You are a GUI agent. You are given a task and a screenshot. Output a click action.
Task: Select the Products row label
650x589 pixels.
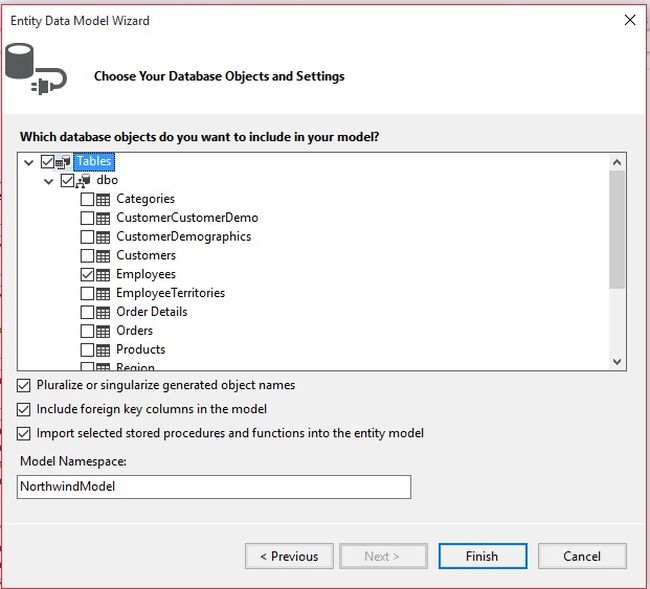[141, 349]
